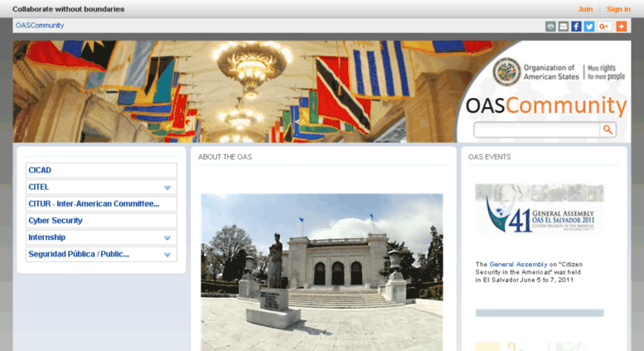Click 'Collaborate without boundaries' text
This screenshot has width=644, height=351.
coord(69,9)
